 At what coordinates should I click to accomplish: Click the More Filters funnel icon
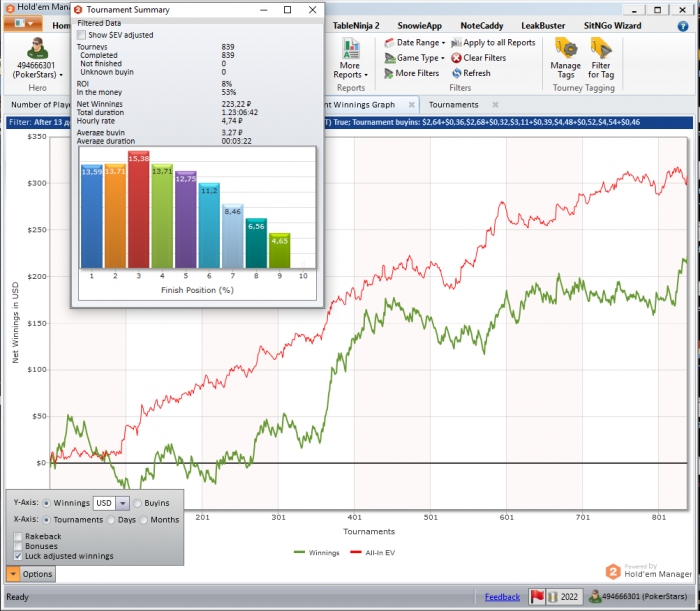389,73
